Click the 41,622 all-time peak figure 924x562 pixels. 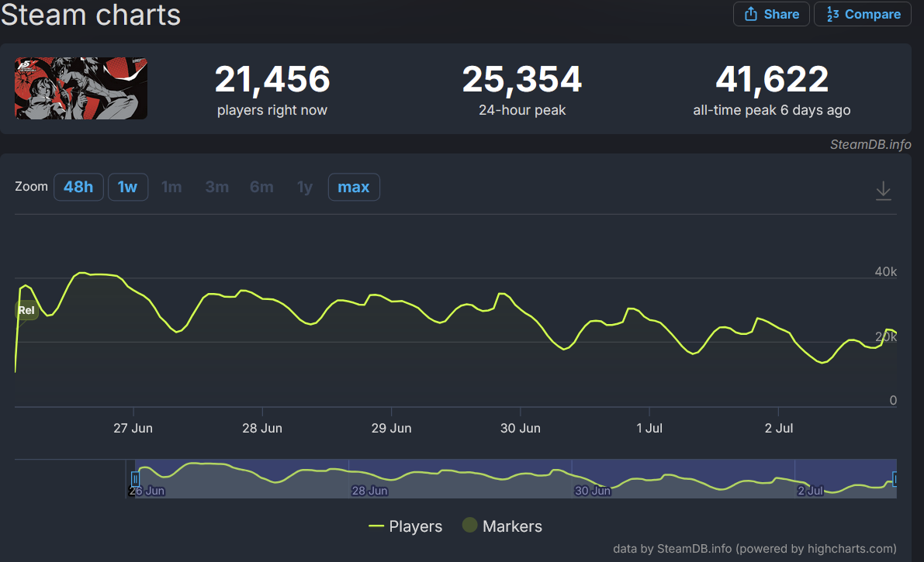[x=772, y=79]
